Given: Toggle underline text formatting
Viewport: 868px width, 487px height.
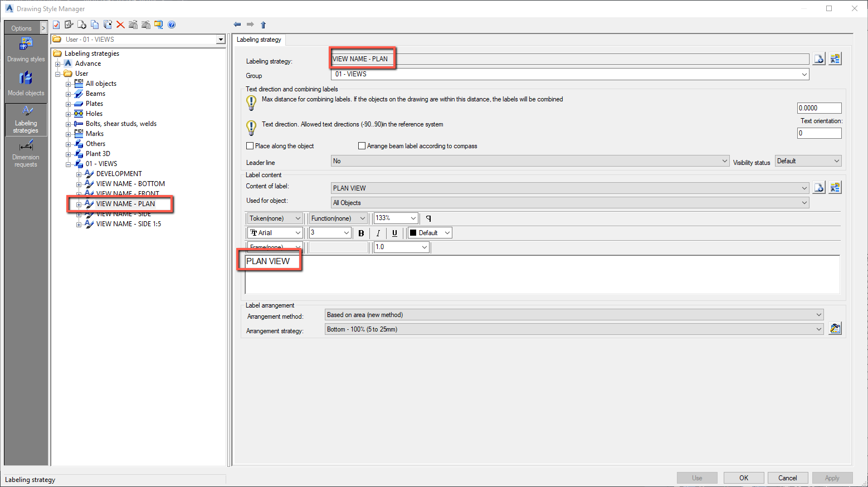Looking at the screenshot, I should 394,233.
